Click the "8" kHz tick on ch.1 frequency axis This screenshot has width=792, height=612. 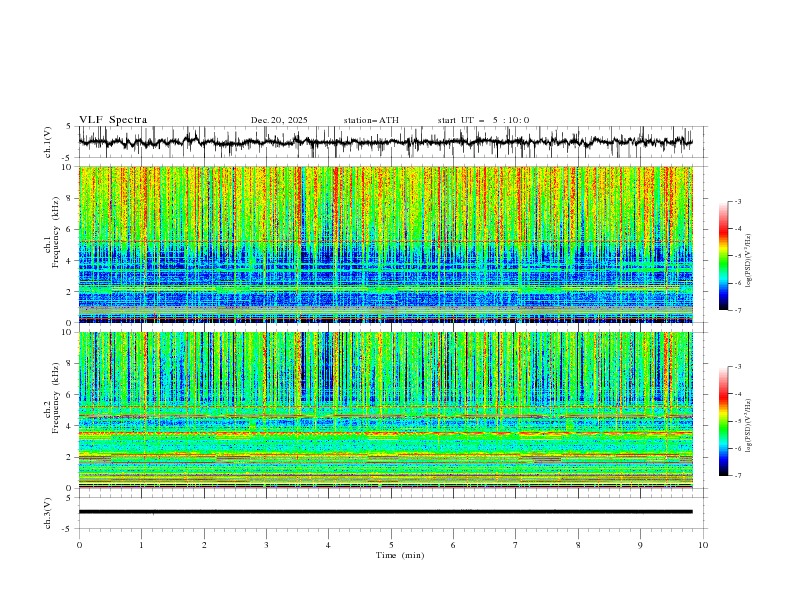(70, 198)
